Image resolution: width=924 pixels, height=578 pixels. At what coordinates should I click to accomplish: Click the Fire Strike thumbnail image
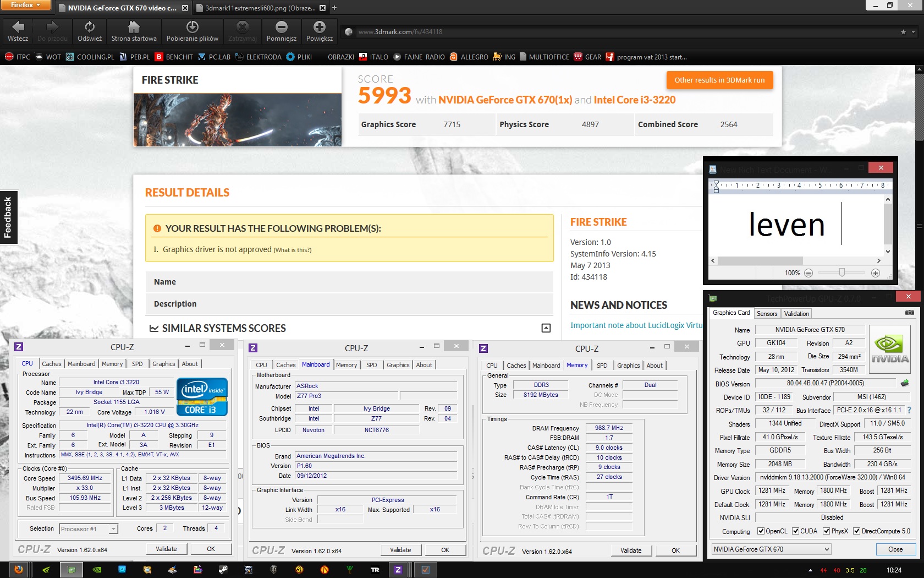pyautogui.click(x=238, y=119)
